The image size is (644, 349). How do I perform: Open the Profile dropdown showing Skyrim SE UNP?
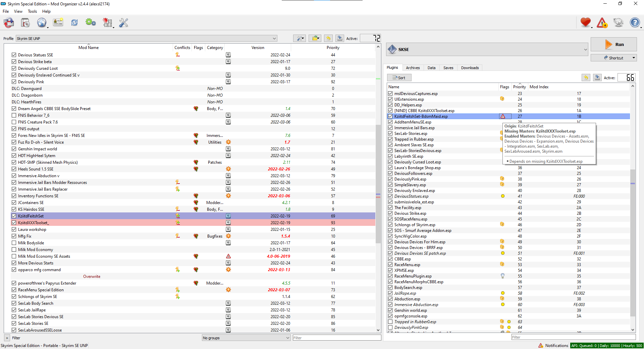[x=147, y=39]
